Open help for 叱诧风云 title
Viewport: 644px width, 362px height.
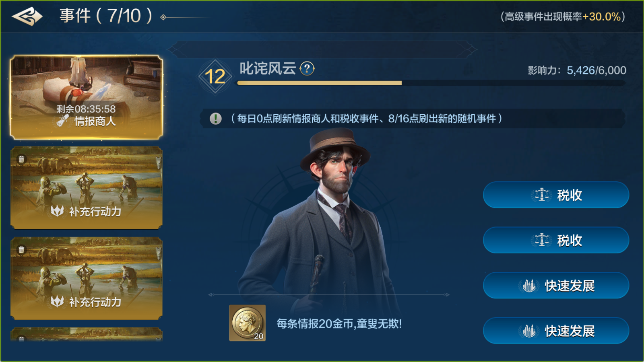point(307,68)
